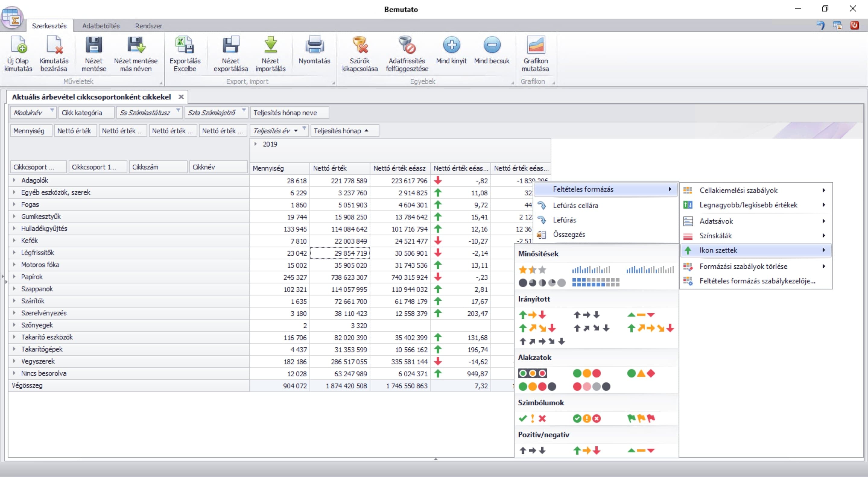Open the Szla Számlajelző field filter
Viewport: 868px width, 477px height.
click(244, 110)
